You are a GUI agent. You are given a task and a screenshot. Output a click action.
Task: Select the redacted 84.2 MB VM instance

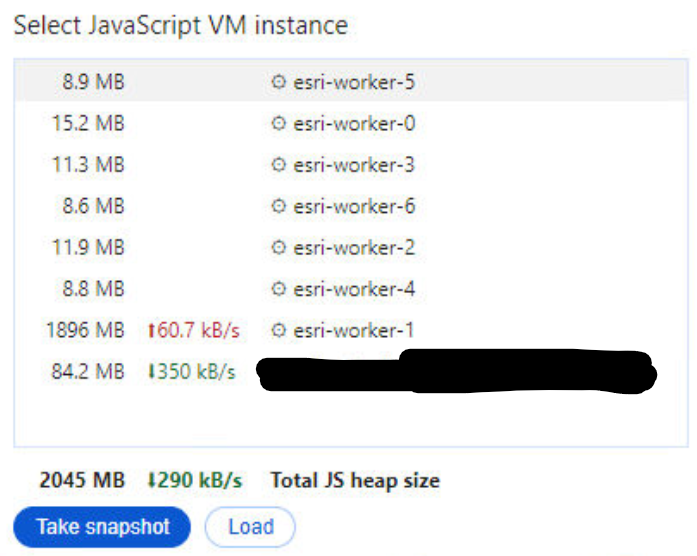(x=455, y=372)
